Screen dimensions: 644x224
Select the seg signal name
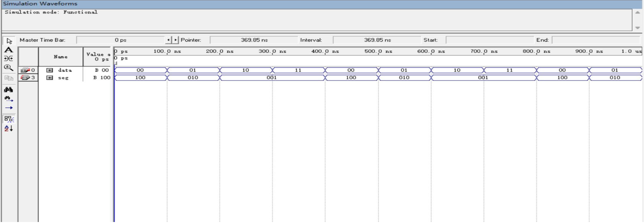[63, 78]
